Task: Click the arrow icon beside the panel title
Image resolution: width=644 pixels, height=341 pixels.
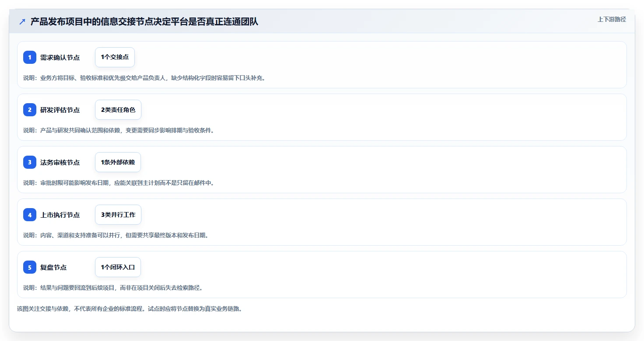Action: (x=22, y=21)
